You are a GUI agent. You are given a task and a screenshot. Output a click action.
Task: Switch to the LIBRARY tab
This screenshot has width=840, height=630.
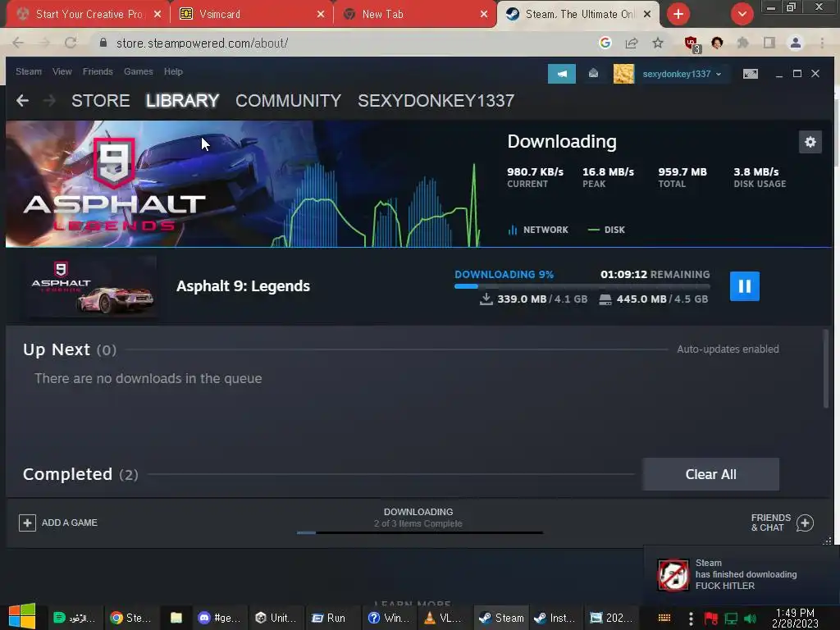pyautogui.click(x=182, y=101)
